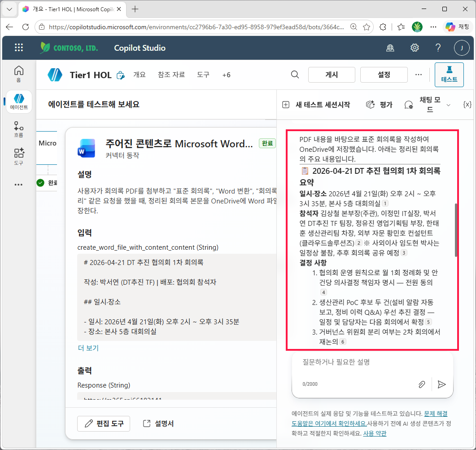
Task: Switch to the 참조 자료 tab
Action: click(171, 75)
